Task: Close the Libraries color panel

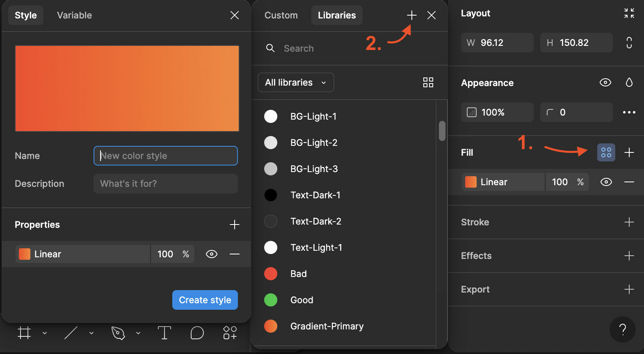Action: point(432,15)
